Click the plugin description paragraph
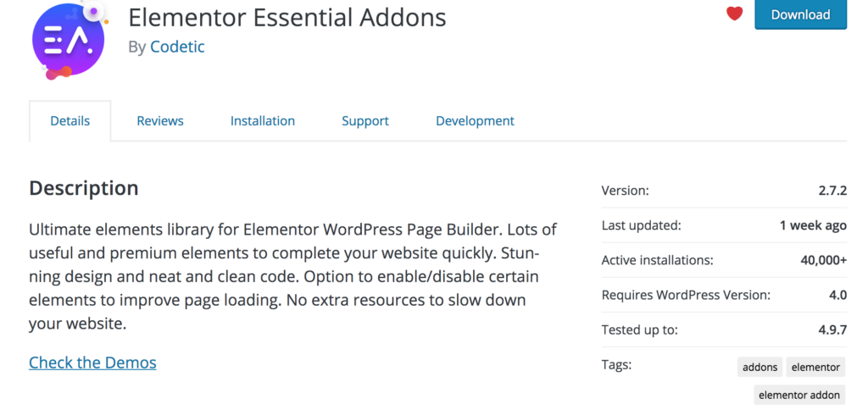868x410 pixels. (292, 276)
